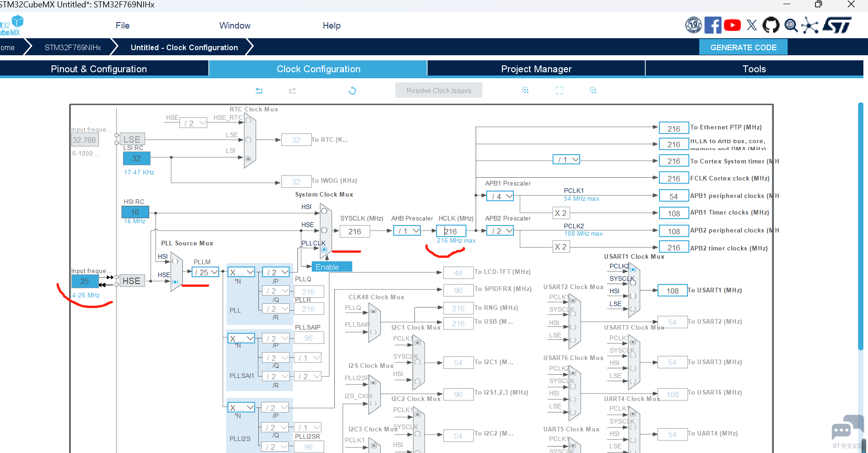Select LSE in the RTC Clock Mux
The image size is (868, 453).
[248, 139]
